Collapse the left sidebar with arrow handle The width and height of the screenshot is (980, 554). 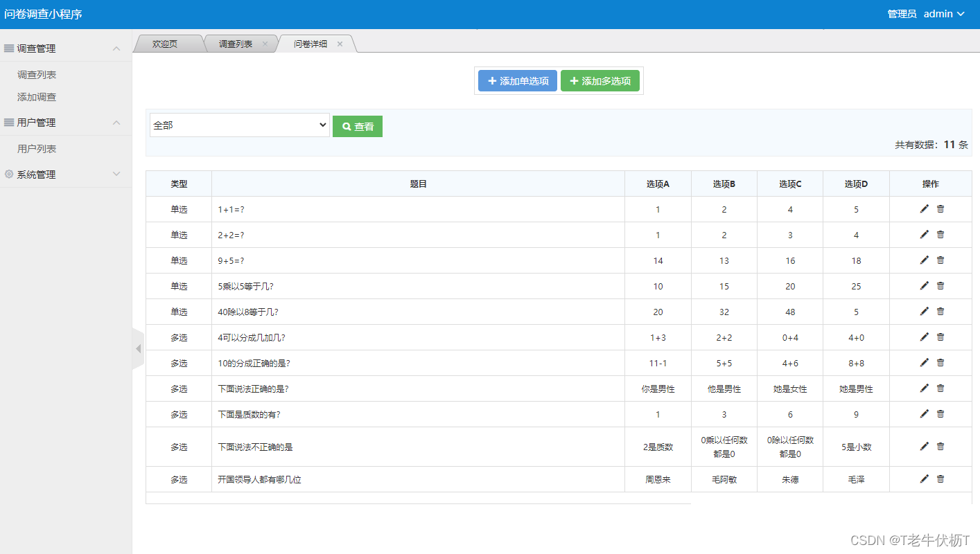click(138, 349)
